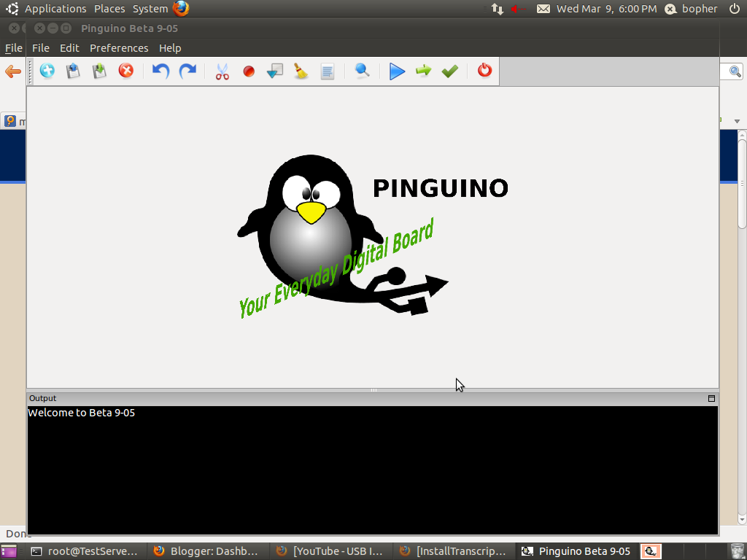Open the Edit menu

[69, 48]
